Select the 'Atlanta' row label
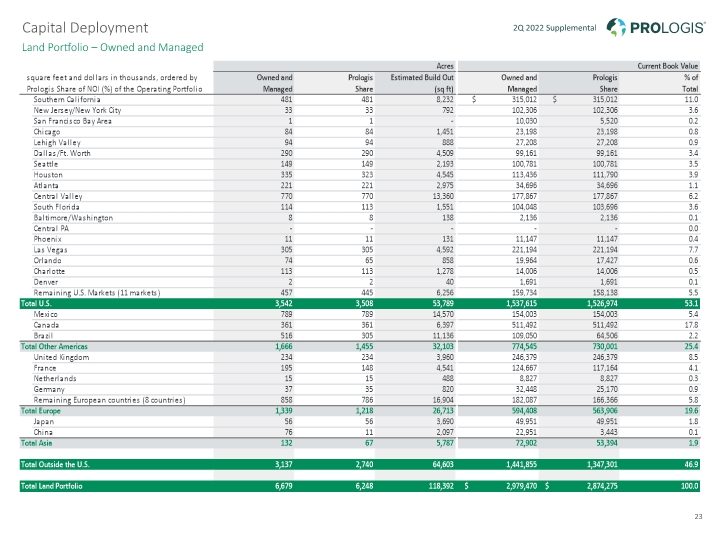This screenshot has height=540, width=720. tap(45, 186)
